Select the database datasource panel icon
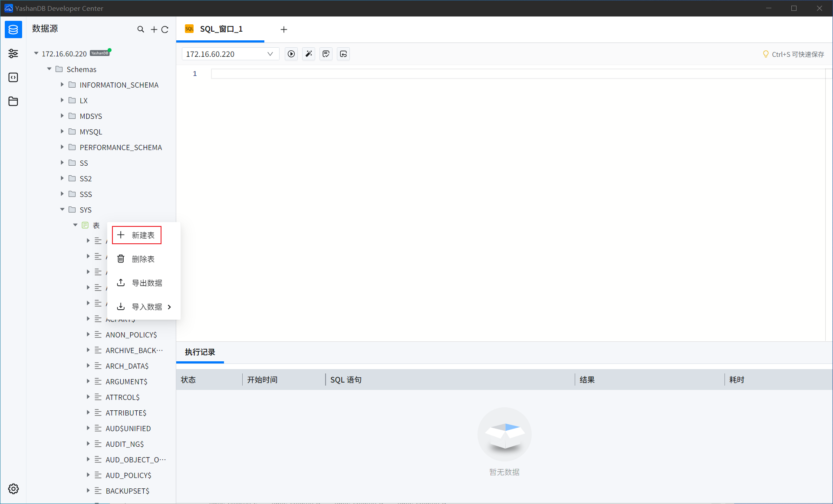This screenshot has width=833, height=504. click(13, 29)
